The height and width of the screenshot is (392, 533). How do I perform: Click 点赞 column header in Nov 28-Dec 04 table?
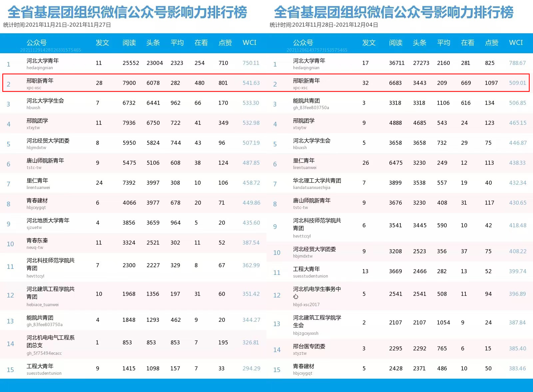point(491,43)
